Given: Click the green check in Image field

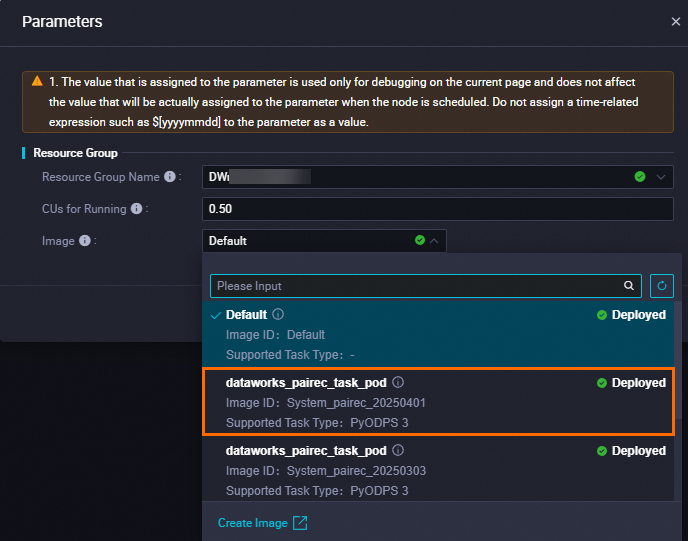Looking at the screenshot, I should pos(420,240).
